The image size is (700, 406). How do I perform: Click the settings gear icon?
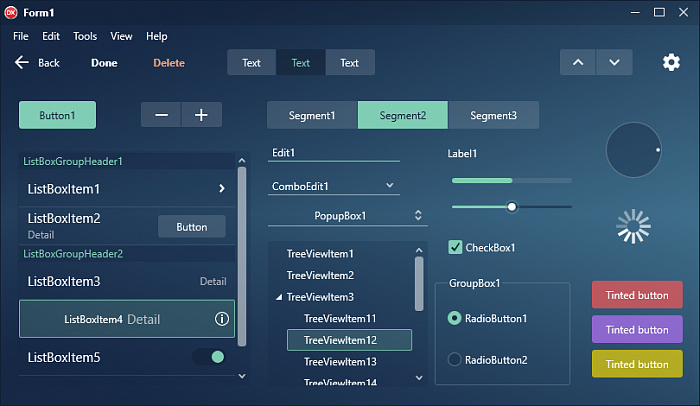[x=671, y=62]
